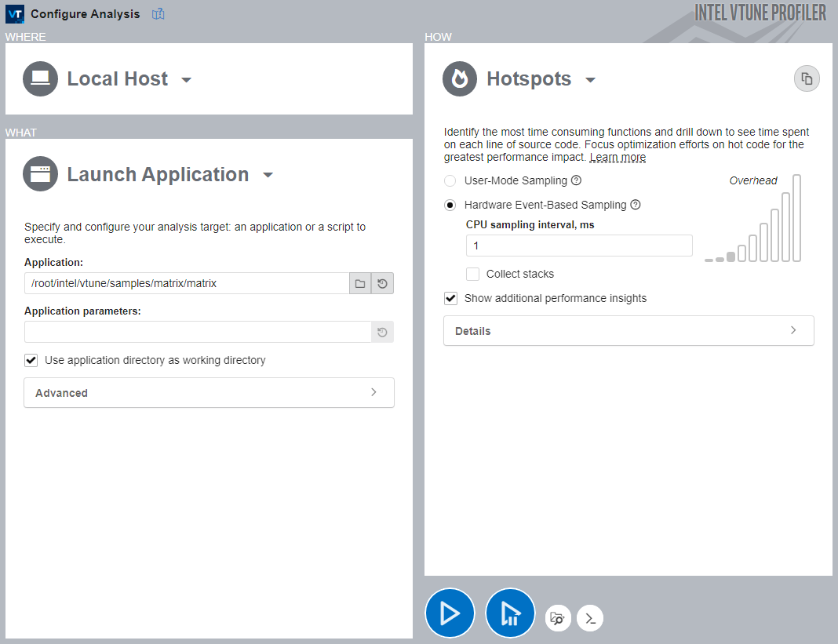Expand the Advanced section
Screen dimensions: 838x644
(x=209, y=393)
